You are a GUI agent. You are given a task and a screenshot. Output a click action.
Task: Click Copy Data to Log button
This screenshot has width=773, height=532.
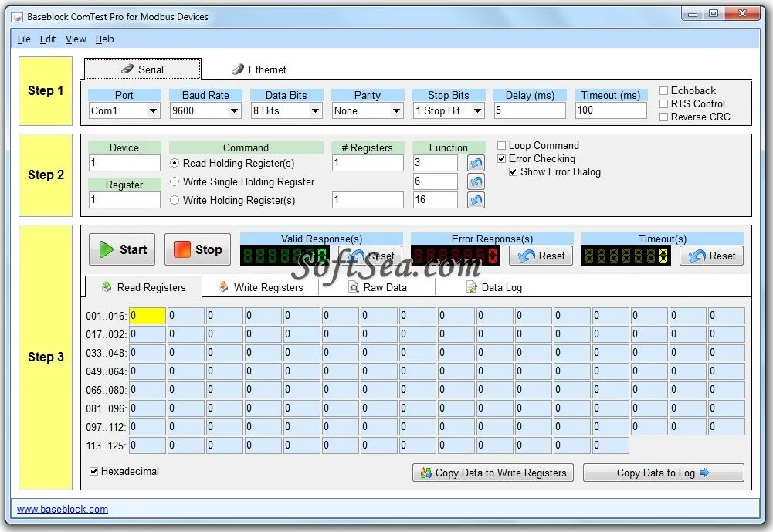pos(663,473)
